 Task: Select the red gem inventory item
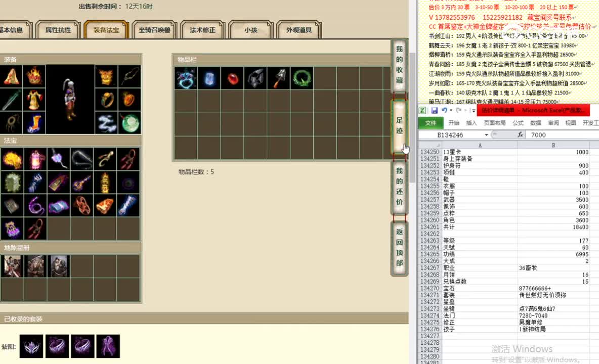[x=232, y=78]
